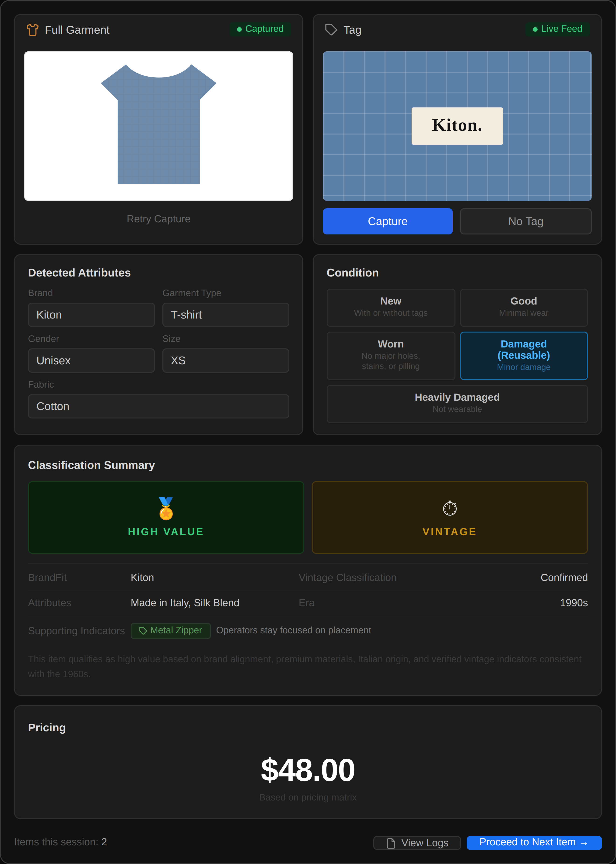This screenshot has height=864, width=616.
Task: Choose Damaged (Reusable) condition
Action: (x=524, y=356)
